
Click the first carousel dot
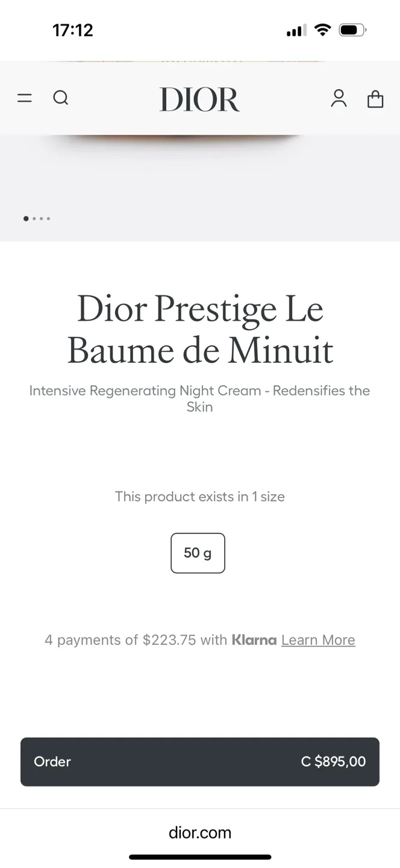[x=25, y=218]
